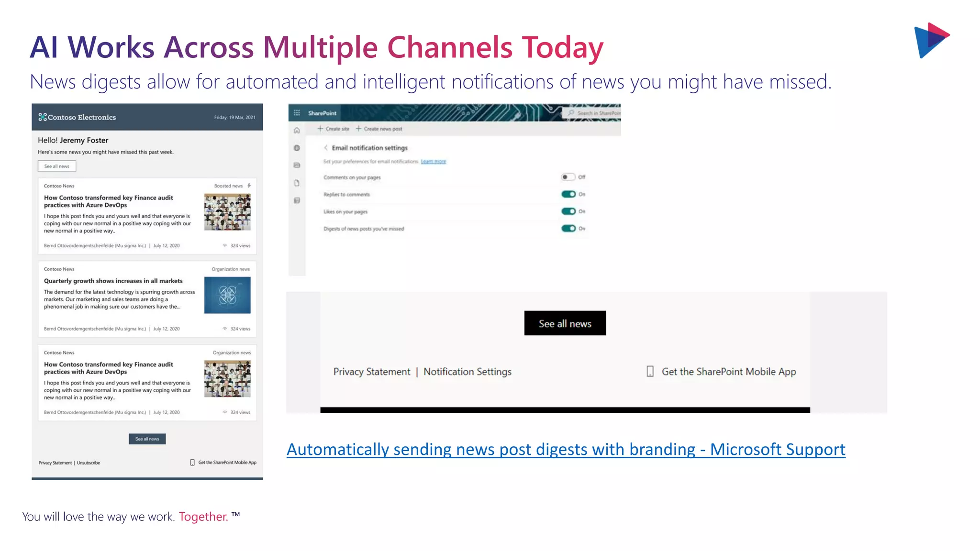
Task: Click the phone icon beside Get the SharePoint Mobile App in large footer
Action: click(650, 372)
